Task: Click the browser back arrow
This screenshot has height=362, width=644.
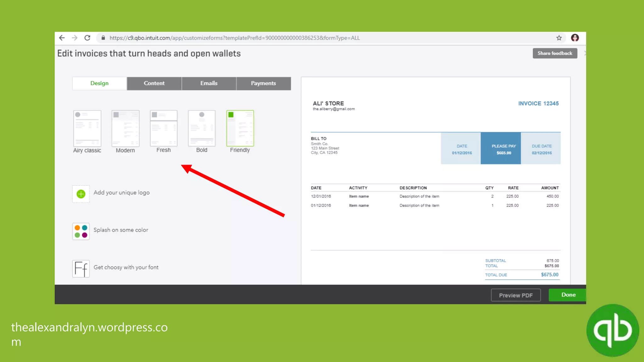Action: (x=62, y=38)
